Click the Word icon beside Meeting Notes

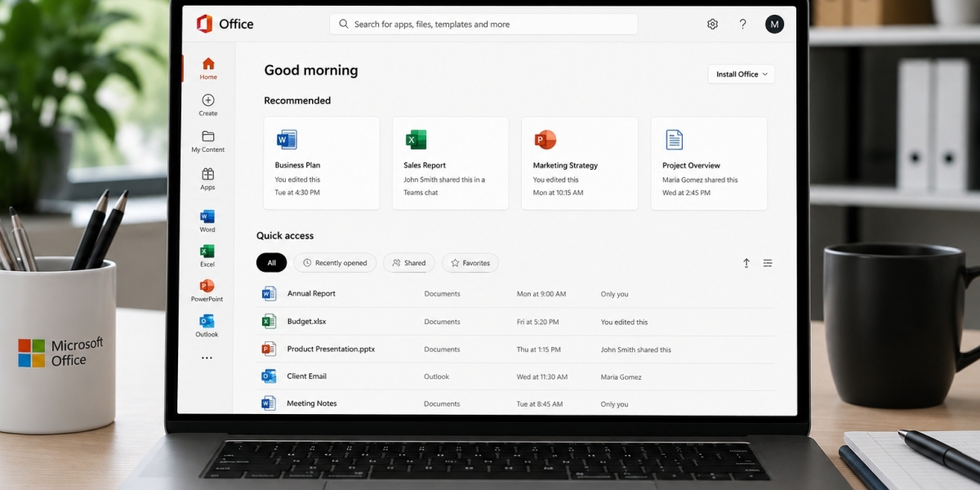coord(269,403)
